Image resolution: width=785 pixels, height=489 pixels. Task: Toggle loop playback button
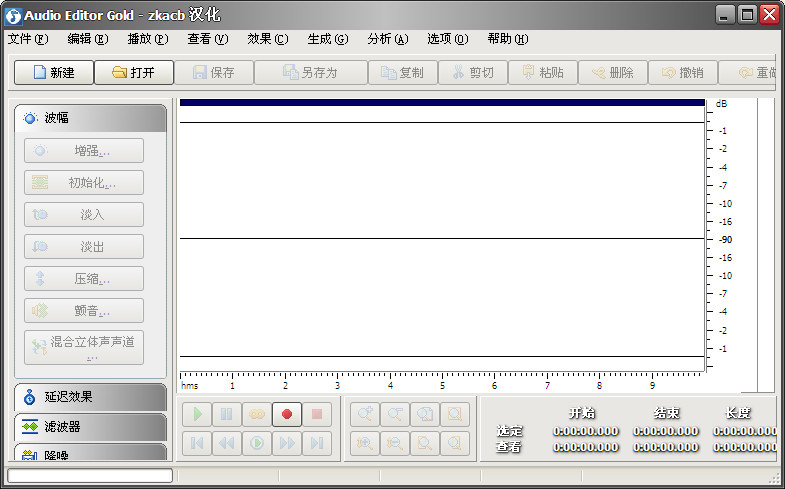tap(257, 414)
